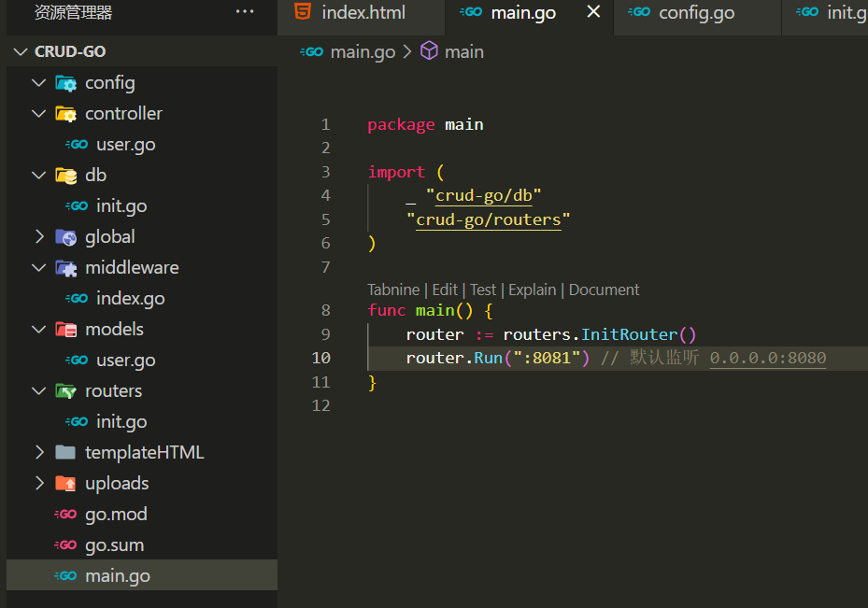Click the routers folder green icon
Image resolution: width=868 pixels, height=608 pixels.
pyautogui.click(x=66, y=391)
